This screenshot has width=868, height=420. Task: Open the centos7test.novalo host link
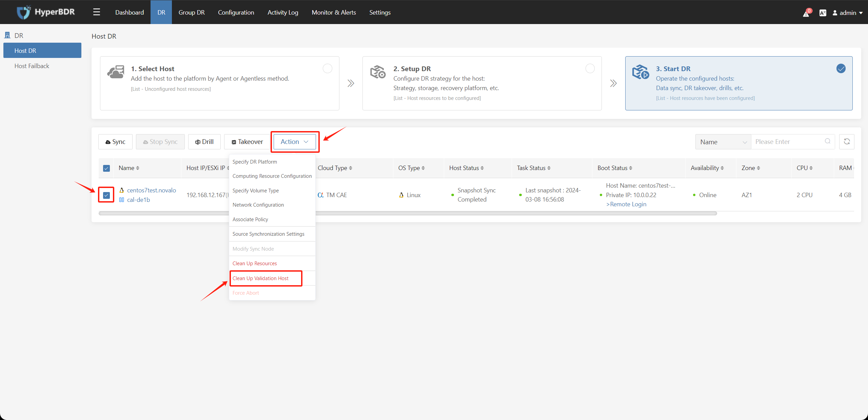[152, 190]
